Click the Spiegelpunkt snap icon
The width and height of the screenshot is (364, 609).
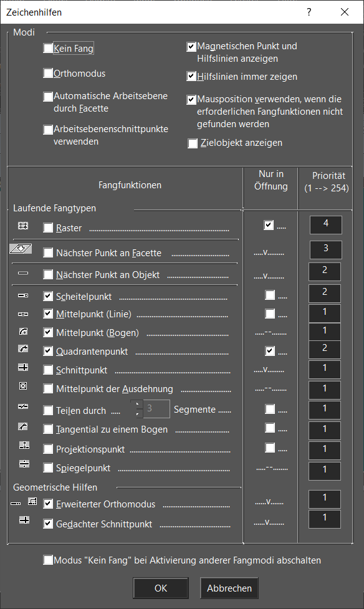pos(24,464)
